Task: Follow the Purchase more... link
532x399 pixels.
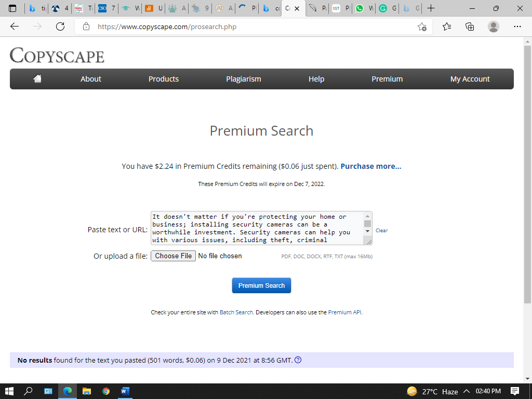Action: tap(371, 166)
